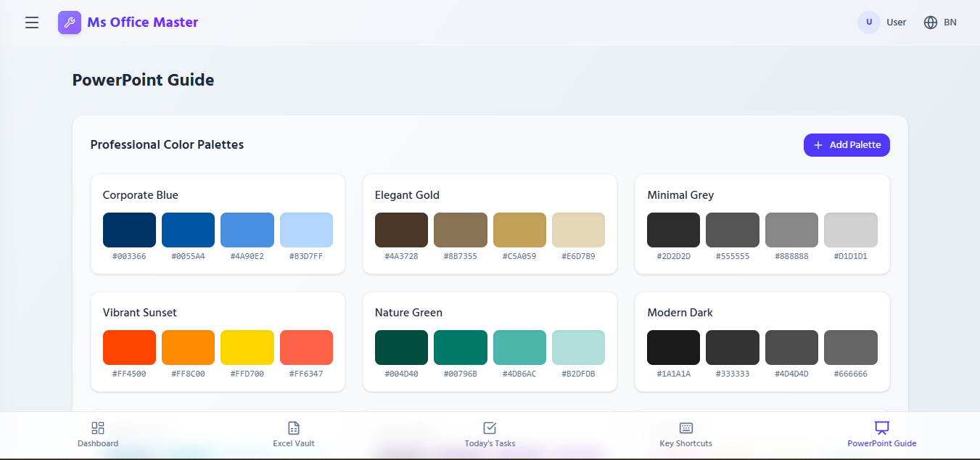Click the #FF6347 hex code text
980x460 pixels.
306,374
